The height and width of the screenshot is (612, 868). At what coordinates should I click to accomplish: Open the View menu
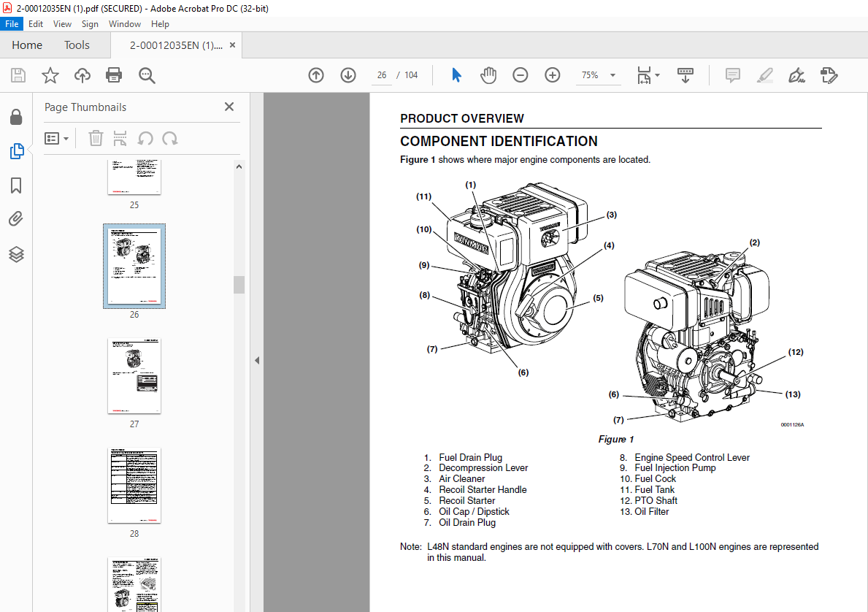coord(62,24)
